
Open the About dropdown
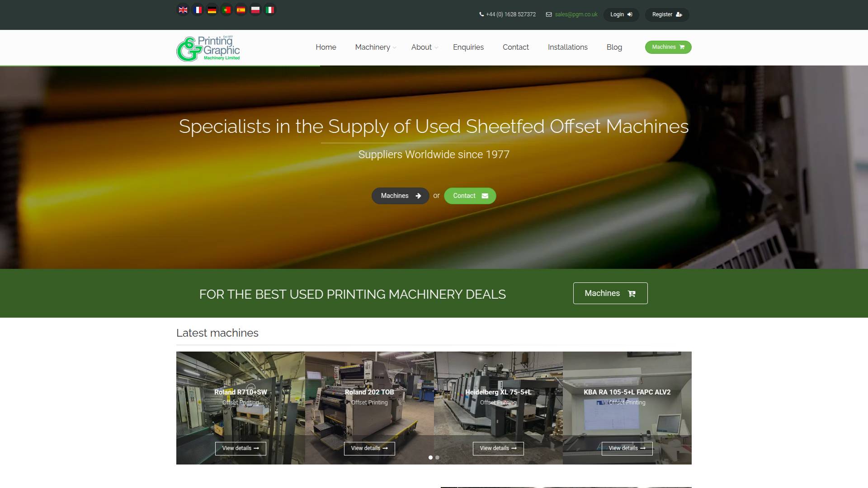(x=421, y=47)
